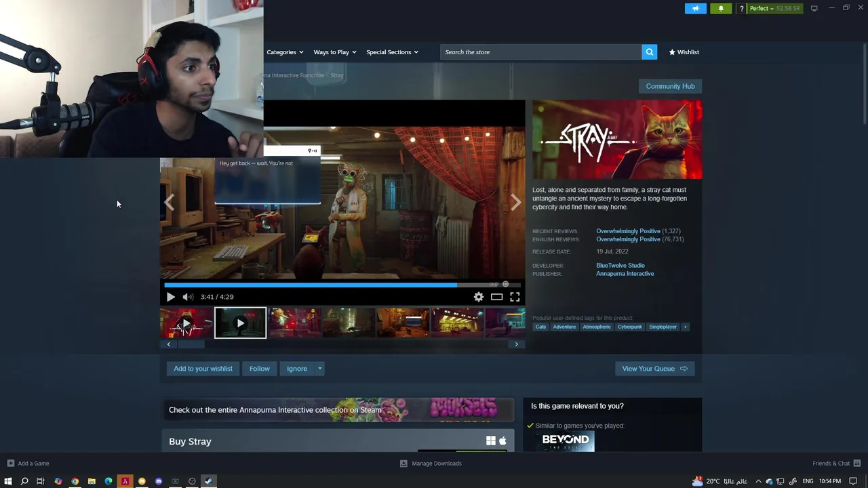Select the Cats tag
Screen dimensions: 868x488
[x=540, y=327]
